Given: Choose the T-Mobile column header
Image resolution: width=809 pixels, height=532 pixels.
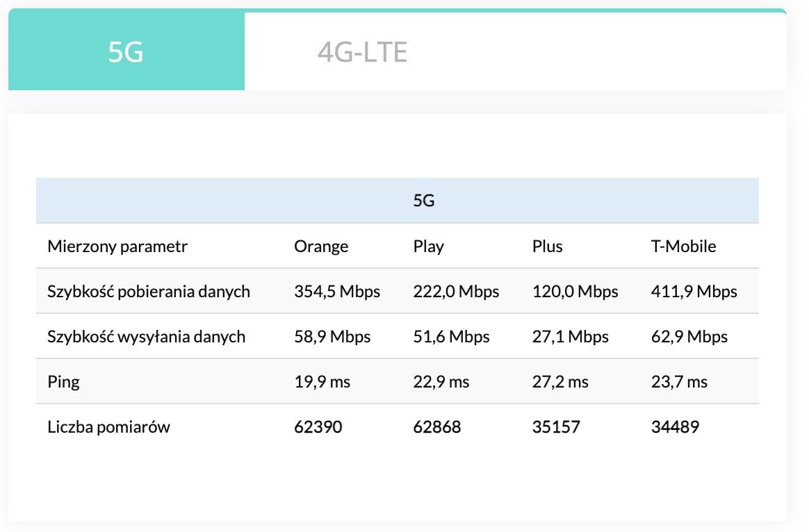Looking at the screenshot, I should [683, 246].
